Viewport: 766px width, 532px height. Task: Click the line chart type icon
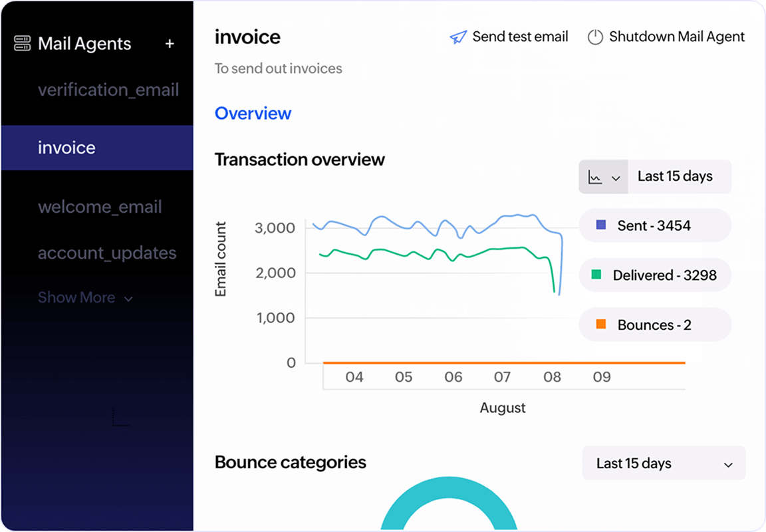point(595,178)
